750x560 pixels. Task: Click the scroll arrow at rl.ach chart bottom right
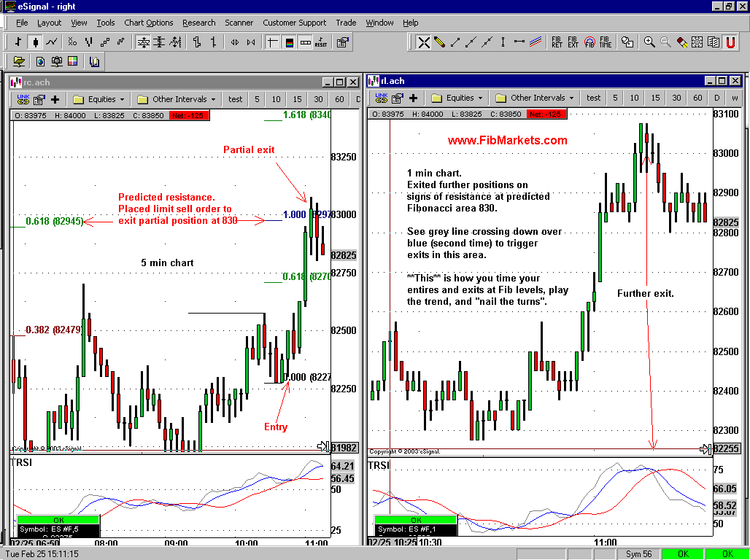pyautogui.click(x=705, y=448)
